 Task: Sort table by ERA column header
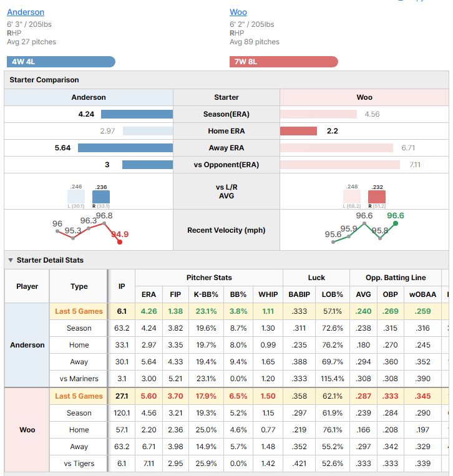tap(149, 294)
